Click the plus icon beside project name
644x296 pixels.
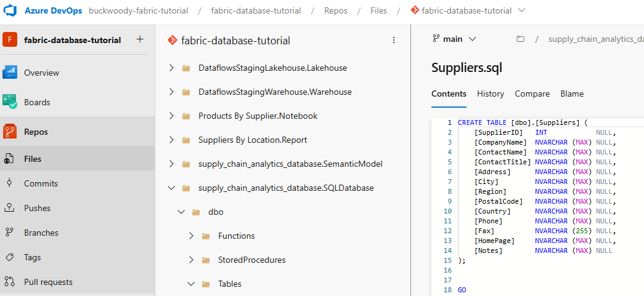pyautogui.click(x=140, y=39)
